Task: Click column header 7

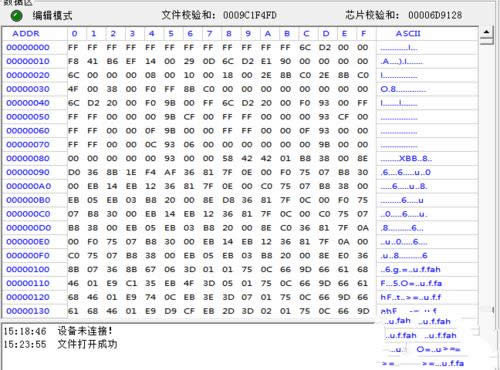Action: pos(209,34)
